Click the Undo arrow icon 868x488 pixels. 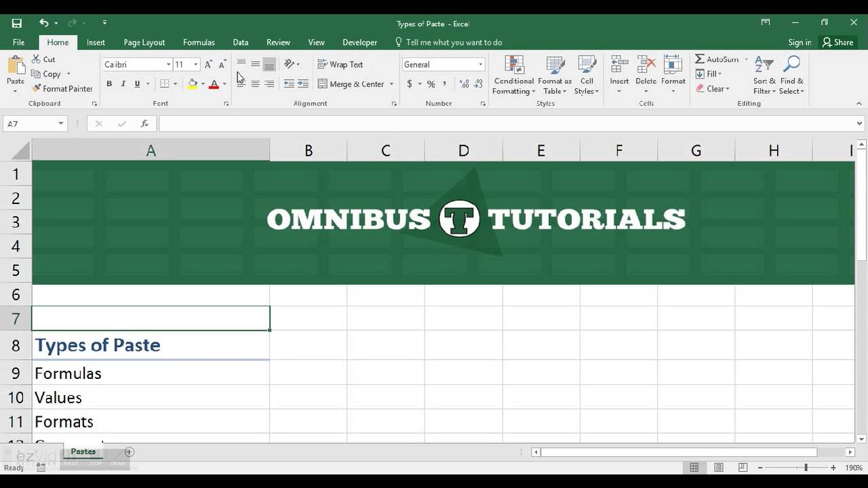[x=44, y=23]
